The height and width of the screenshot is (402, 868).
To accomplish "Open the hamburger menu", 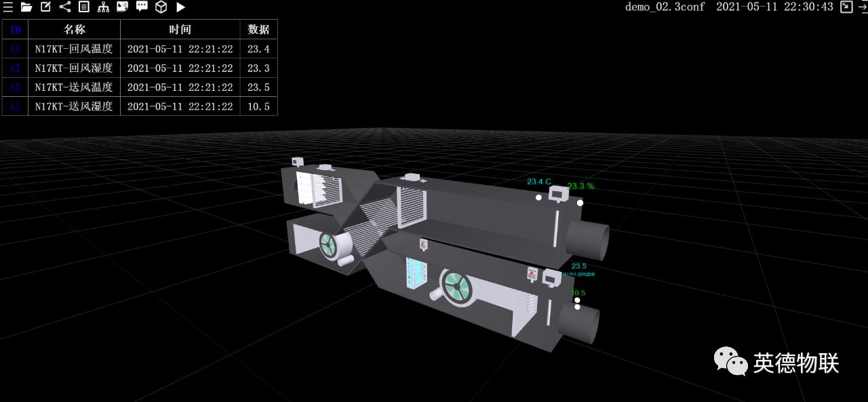I will click(x=8, y=7).
